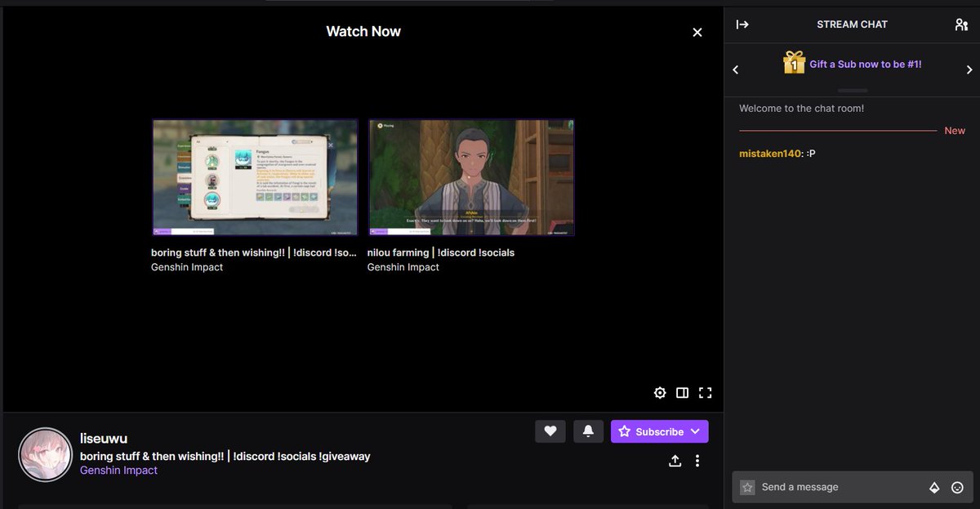Go to previous chat banner
Viewport: 980px width, 509px height.
[x=736, y=69]
